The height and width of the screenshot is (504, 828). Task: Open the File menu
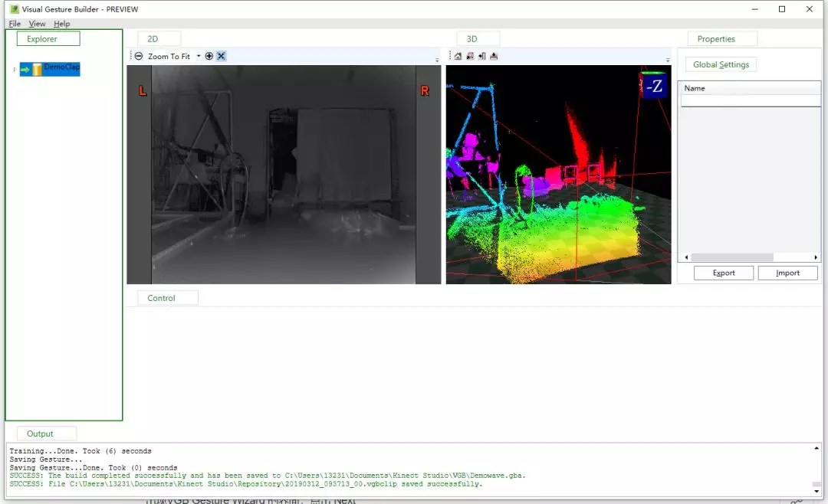tap(14, 23)
